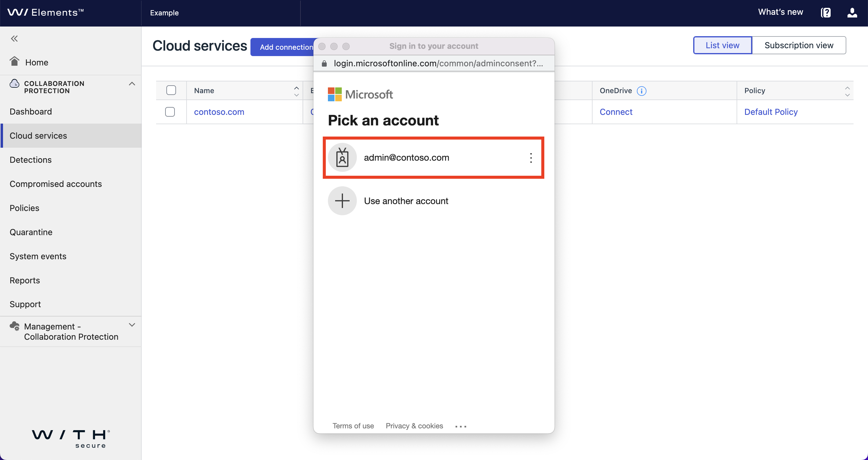Switch to List view tab
The height and width of the screenshot is (460, 868).
[722, 45]
